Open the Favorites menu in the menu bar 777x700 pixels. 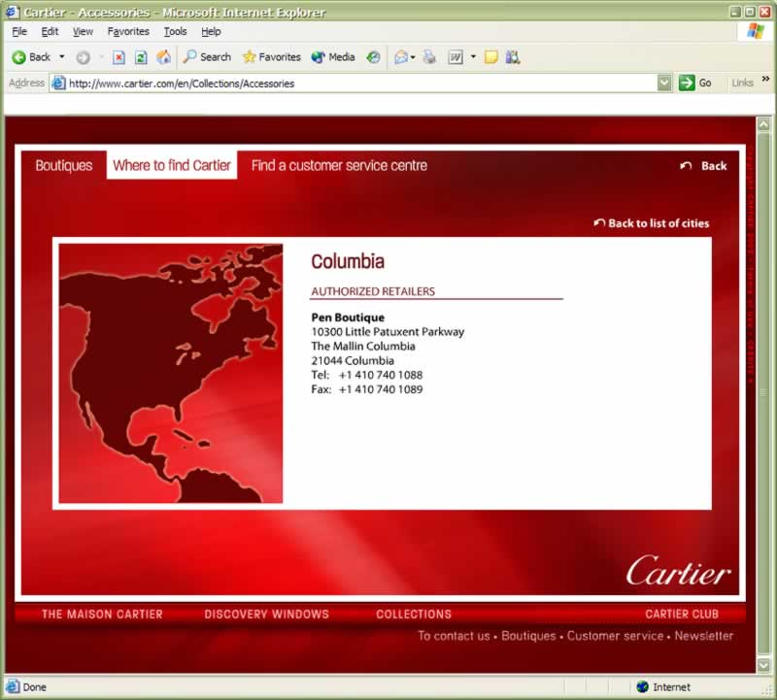[128, 31]
